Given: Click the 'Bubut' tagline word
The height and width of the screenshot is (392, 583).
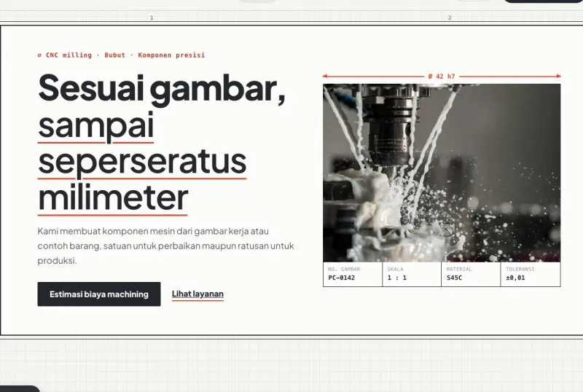Looking at the screenshot, I should coord(115,55).
